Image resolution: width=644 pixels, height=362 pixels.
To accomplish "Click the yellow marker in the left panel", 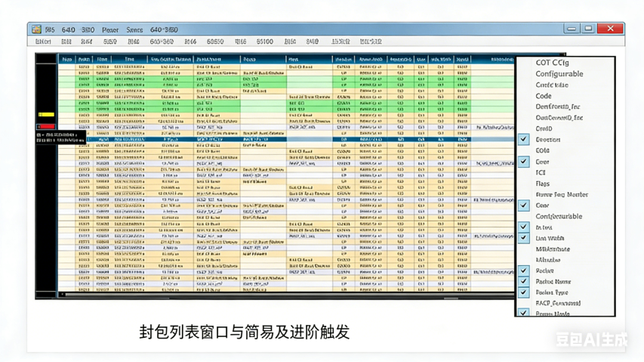I will click(x=46, y=115).
